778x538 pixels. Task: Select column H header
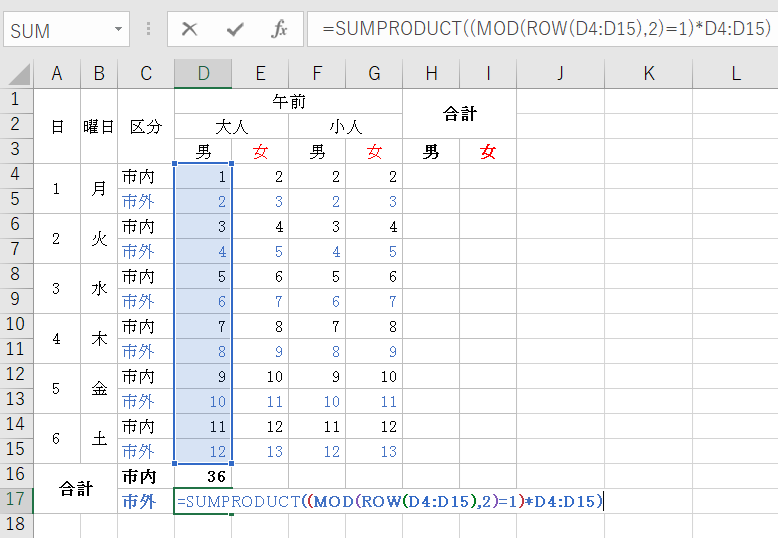[431, 73]
